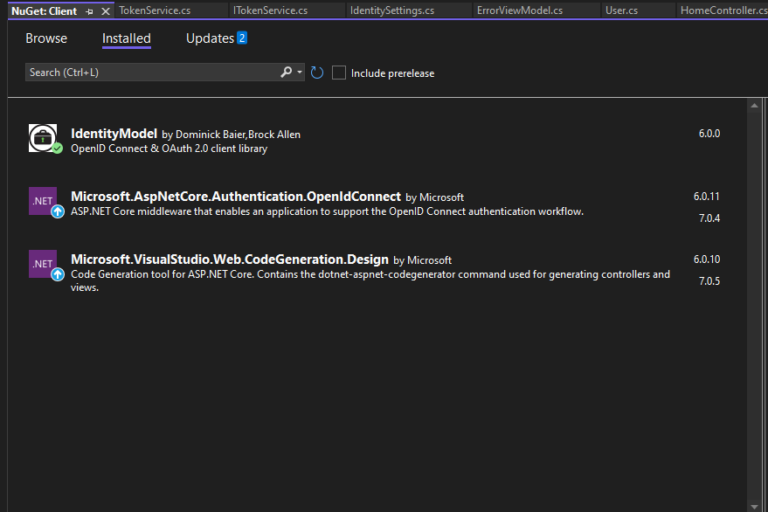This screenshot has width=768, height=512.
Task: Switch to the Updates tab
Action: 210,38
